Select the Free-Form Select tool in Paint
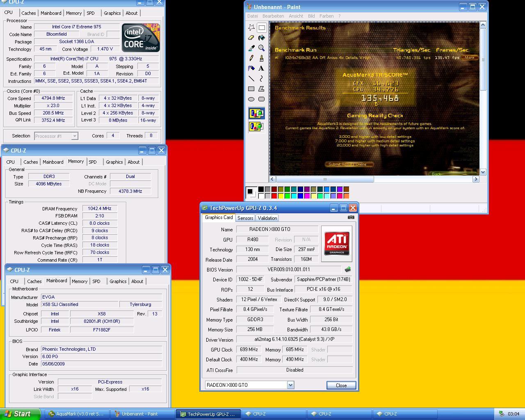Viewport: 525px width, 420px height. click(251, 27)
